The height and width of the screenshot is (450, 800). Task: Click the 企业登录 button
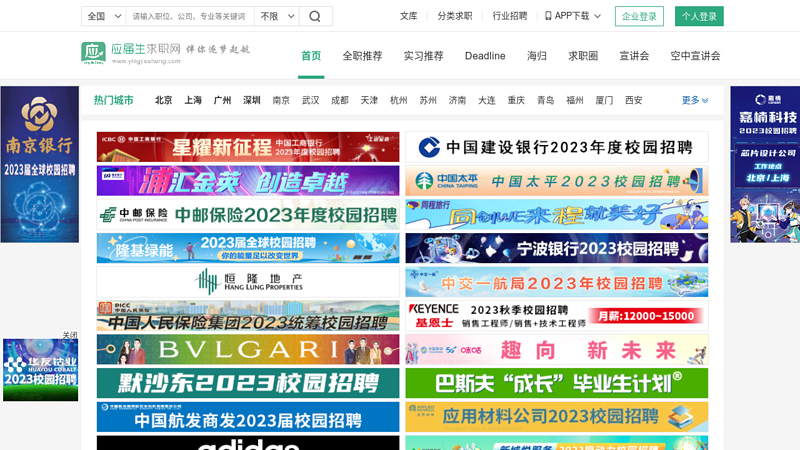[639, 16]
